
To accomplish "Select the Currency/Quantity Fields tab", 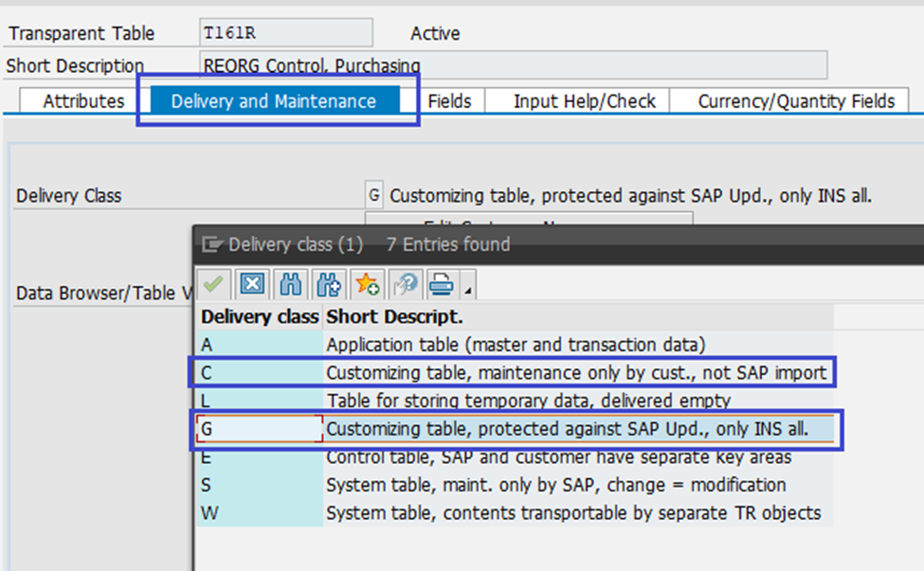I will pyautogui.click(x=796, y=101).
